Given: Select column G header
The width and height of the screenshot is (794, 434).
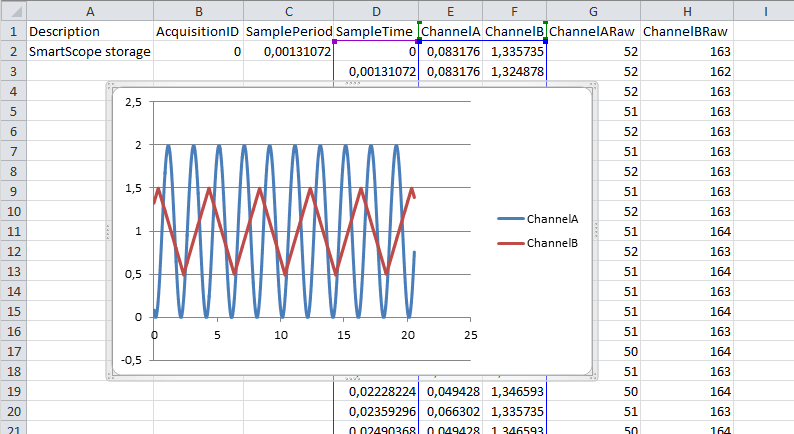Looking at the screenshot, I should (593, 11).
